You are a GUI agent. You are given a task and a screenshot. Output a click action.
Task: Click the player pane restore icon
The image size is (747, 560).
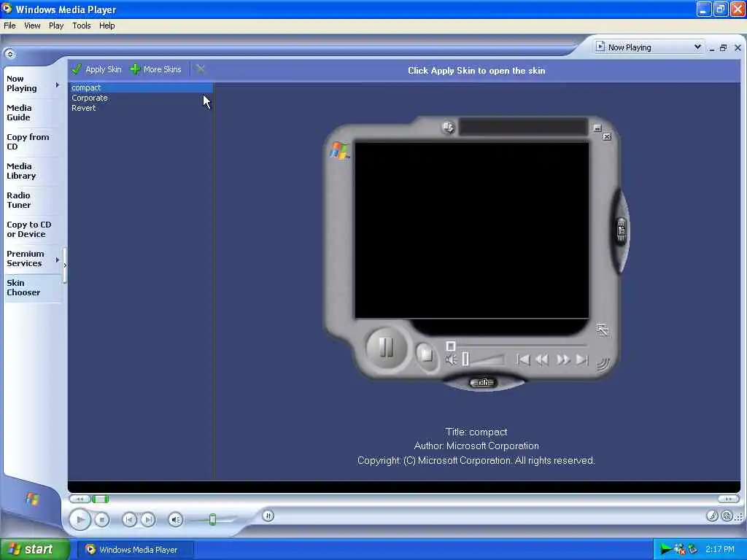pyautogui.click(x=724, y=47)
